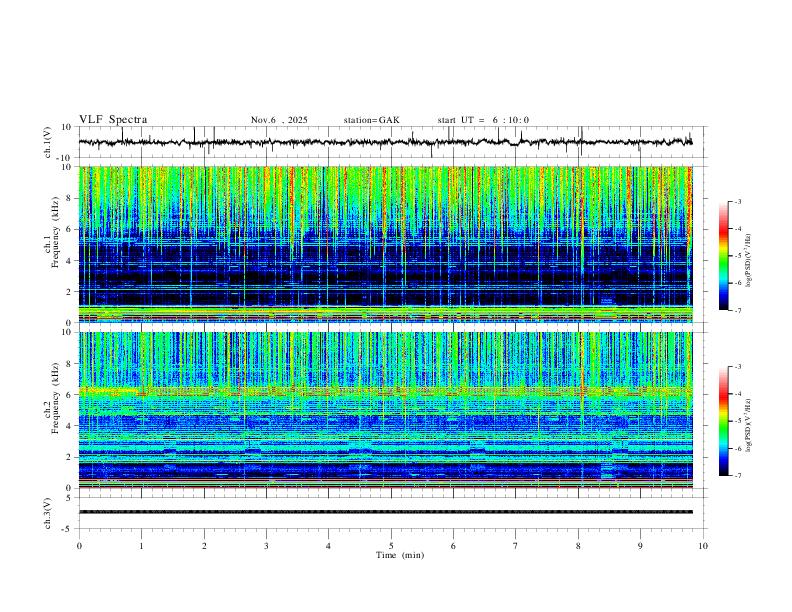This screenshot has height=612, width=792.
Task: Click the 'VLF Spectra' title text
Action: coord(113,120)
